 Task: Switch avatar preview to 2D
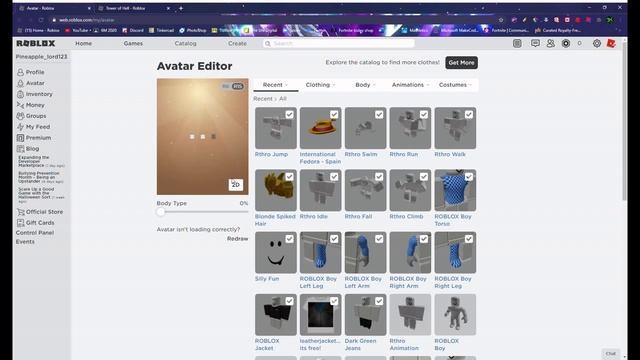[x=236, y=185]
